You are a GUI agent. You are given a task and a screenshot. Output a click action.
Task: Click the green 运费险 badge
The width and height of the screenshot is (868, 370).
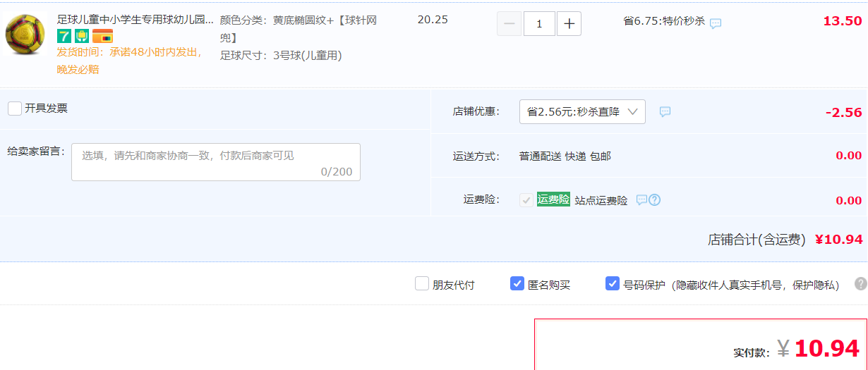(553, 199)
